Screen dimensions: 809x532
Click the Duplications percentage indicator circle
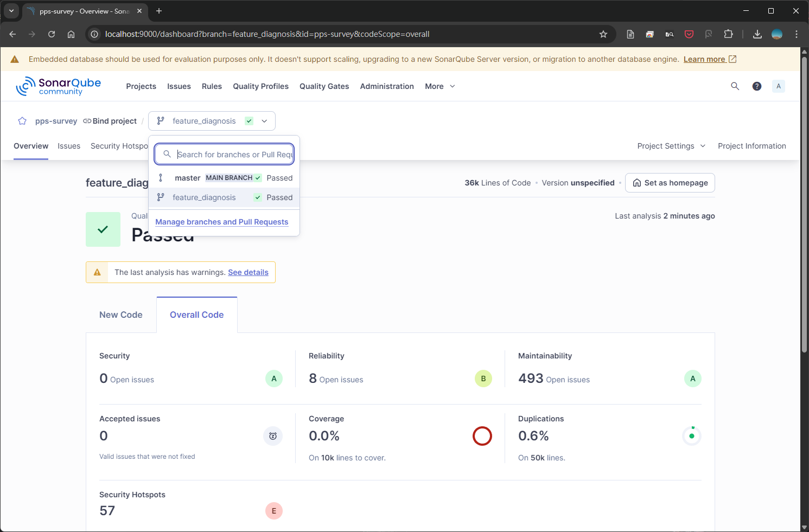[x=691, y=436]
